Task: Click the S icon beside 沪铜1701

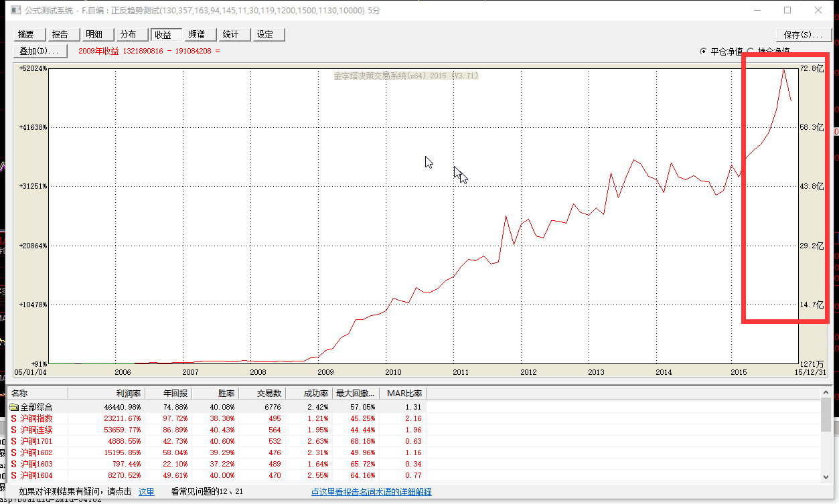Action: click(13, 441)
